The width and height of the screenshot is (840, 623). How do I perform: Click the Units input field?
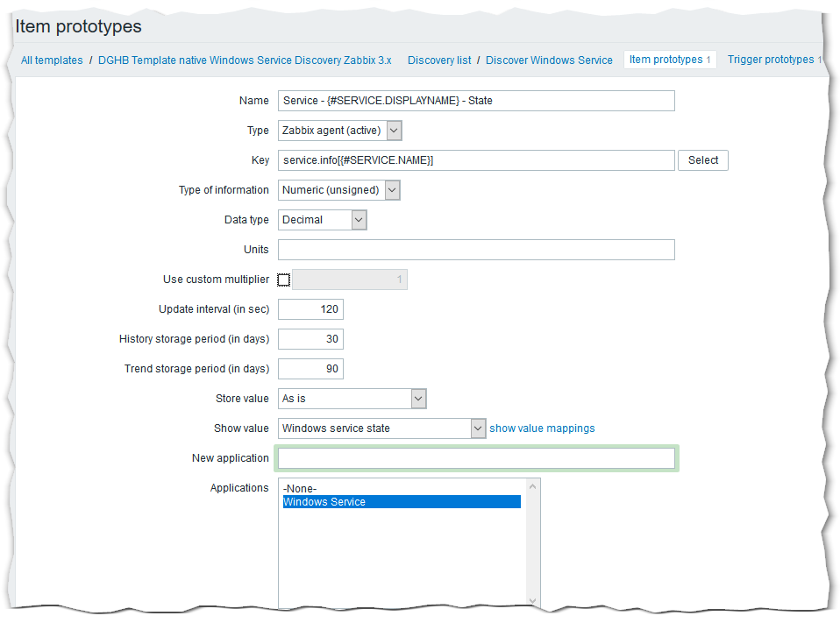pyautogui.click(x=476, y=250)
